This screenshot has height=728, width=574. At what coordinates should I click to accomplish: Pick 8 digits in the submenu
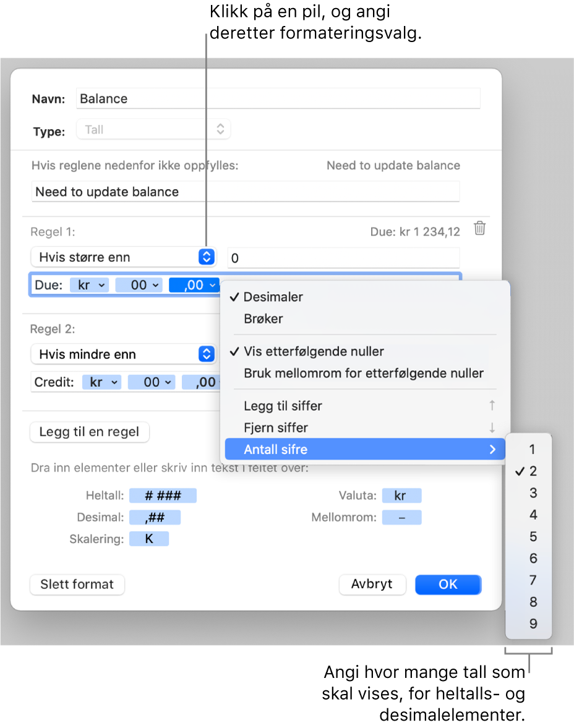click(x=529, y=602)
